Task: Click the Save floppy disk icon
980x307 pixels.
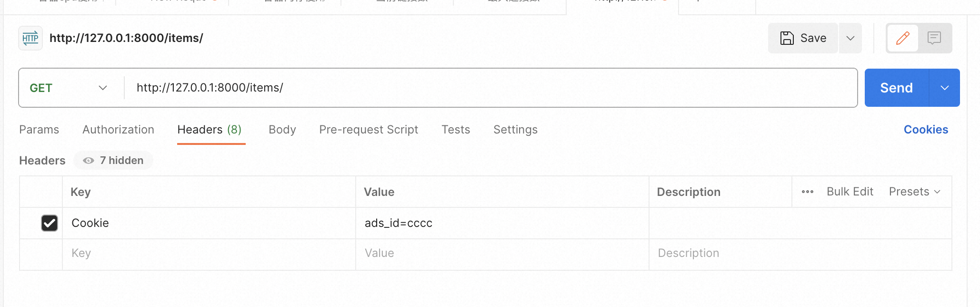Action: 787,38
